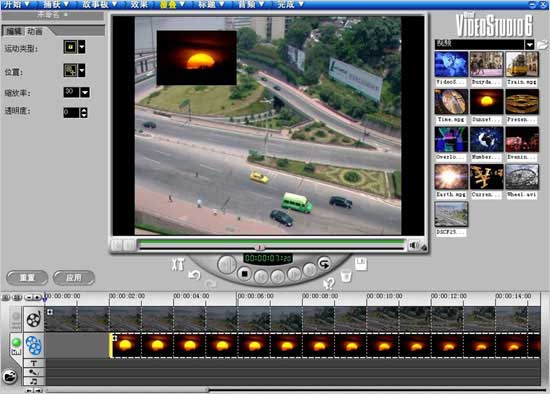
Task: Open the library category dropdown
Action: (x=529, y=45)
